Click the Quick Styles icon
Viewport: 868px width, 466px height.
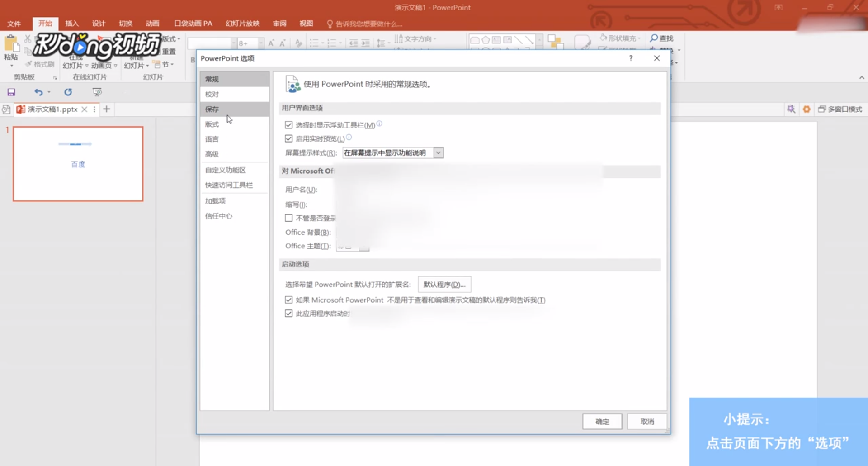[x=583, y=42]
